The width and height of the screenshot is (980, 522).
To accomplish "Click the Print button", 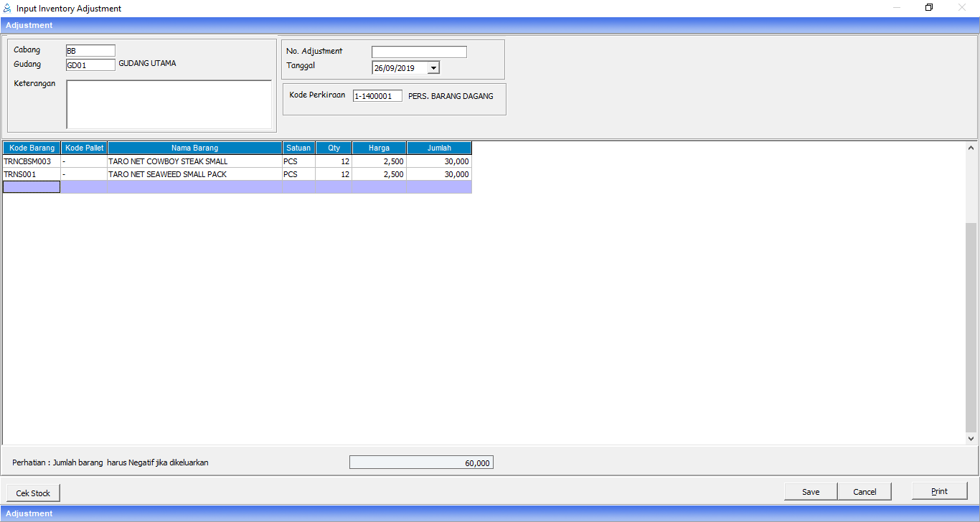I will [x=939, y=491].
